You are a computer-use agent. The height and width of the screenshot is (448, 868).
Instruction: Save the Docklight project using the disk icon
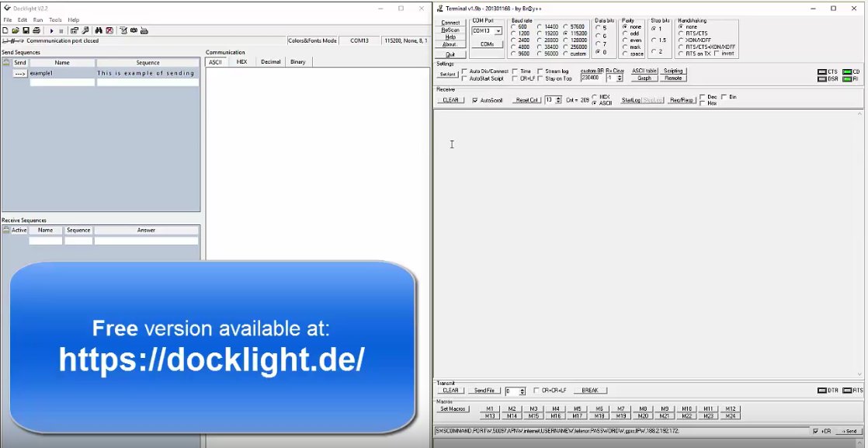(x=26, y=30)
